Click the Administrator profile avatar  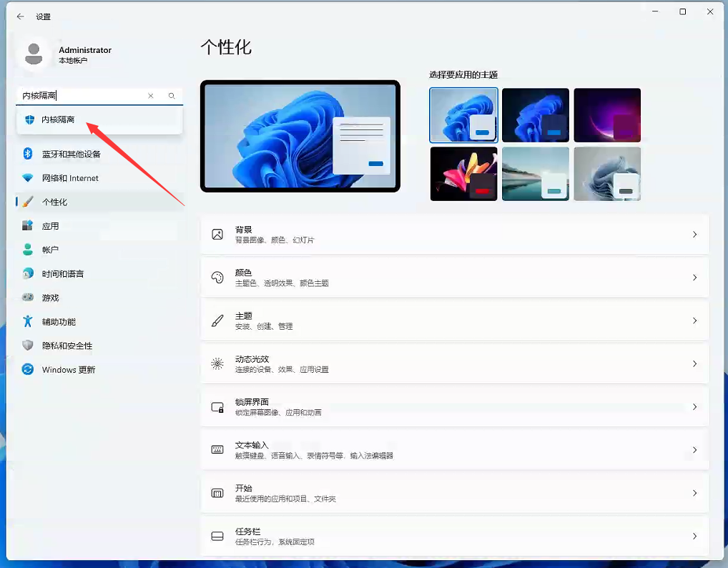(x=34, y=54)
